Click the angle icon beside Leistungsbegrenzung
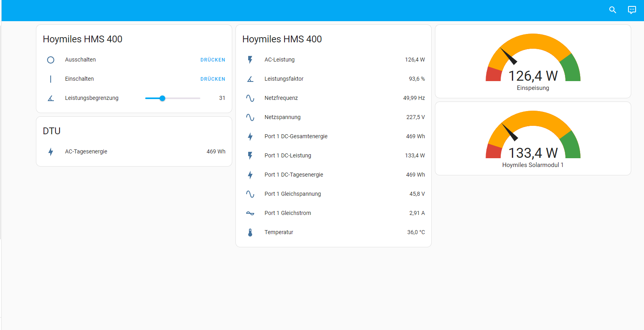 click(51, 98)
